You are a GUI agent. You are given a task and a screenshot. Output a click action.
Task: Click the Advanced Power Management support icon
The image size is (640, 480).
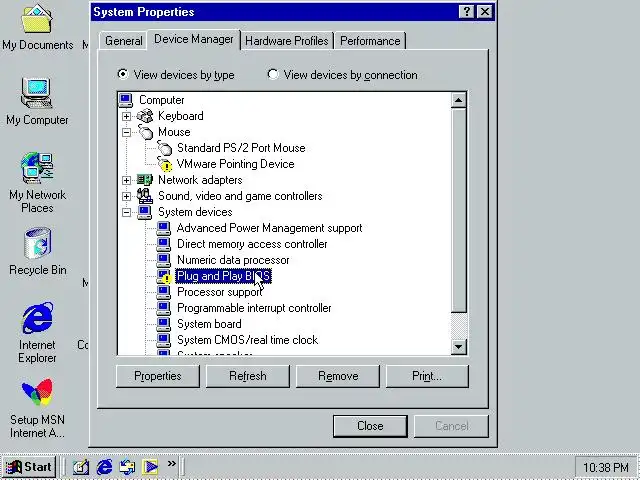pos(164,228)
